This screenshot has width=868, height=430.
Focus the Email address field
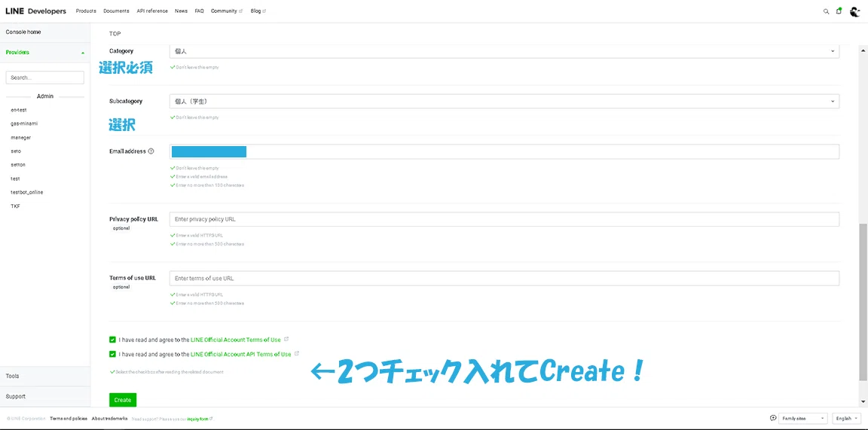pos(504,151)
